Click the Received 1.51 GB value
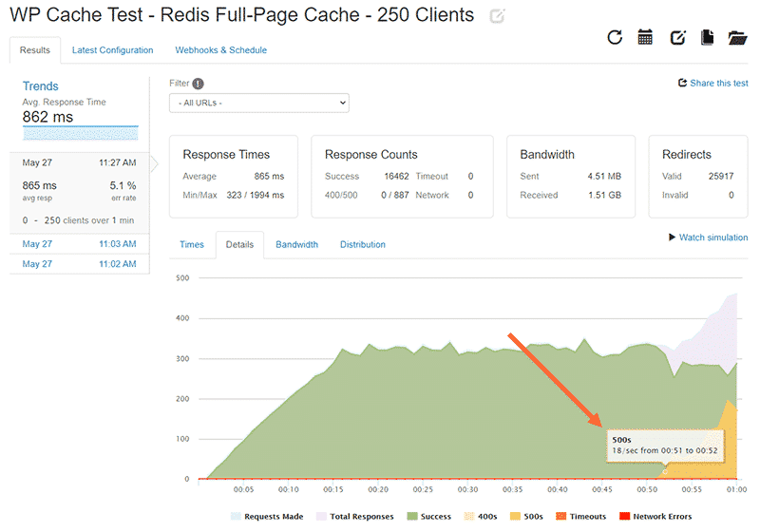 604,195
